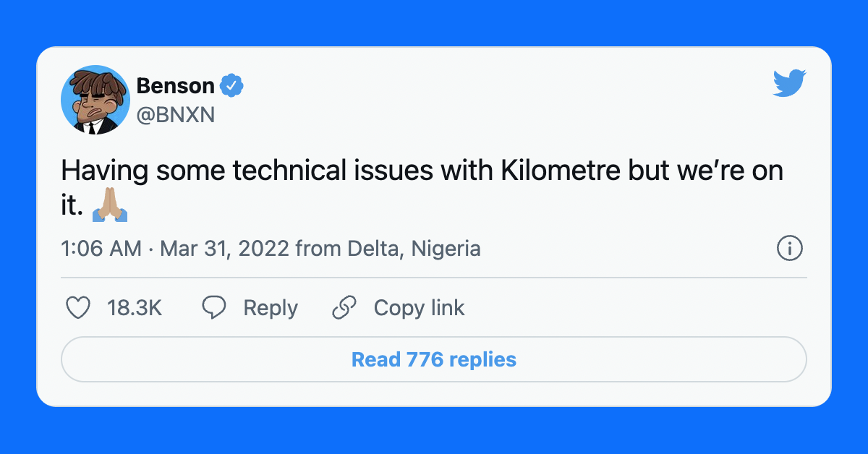Click the horizontal divider below the timestamp
The width and height of the screenshot is (868, 454).
[433, 278]
